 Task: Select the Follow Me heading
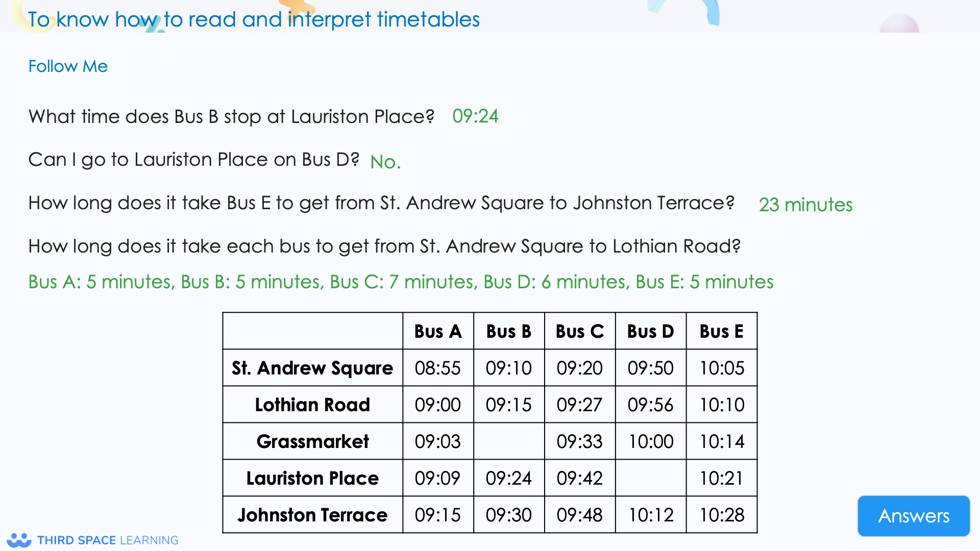point(68,66)
